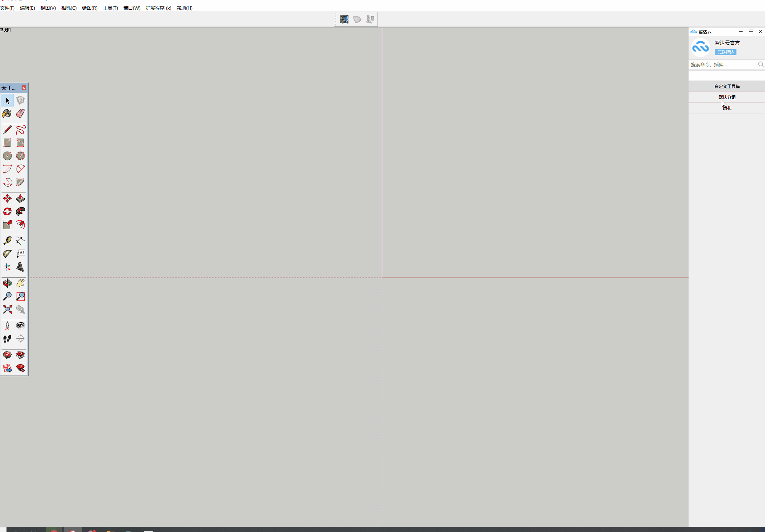Open the 相机(C) menu

click(69, 8)
